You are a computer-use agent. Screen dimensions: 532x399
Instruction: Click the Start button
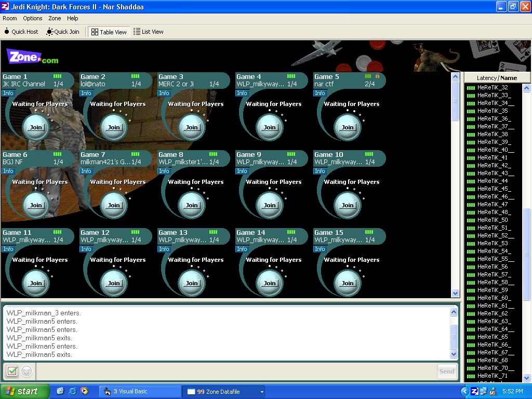(25, 392)
